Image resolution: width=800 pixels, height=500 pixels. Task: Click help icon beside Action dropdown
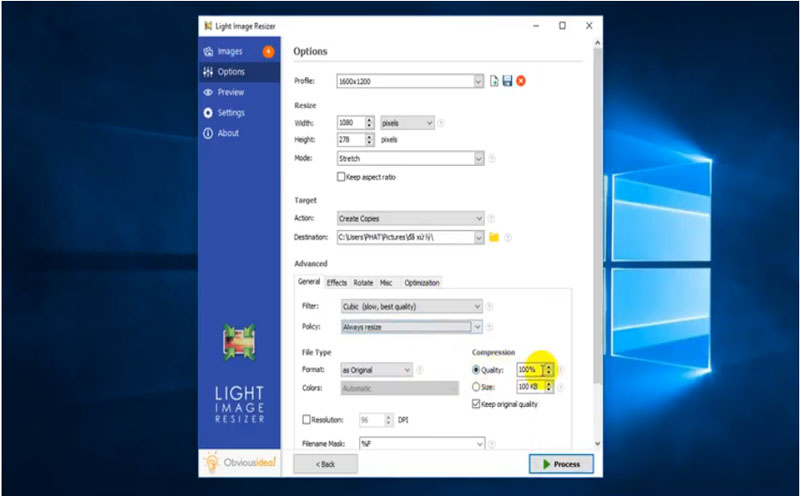(x=491, y=218)
